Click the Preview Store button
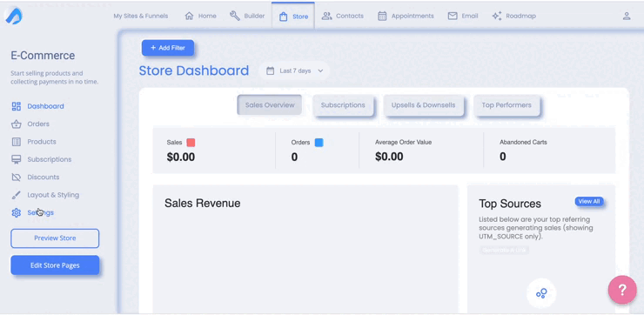Viewport: 644px width, 315px height. click(55, 238)
